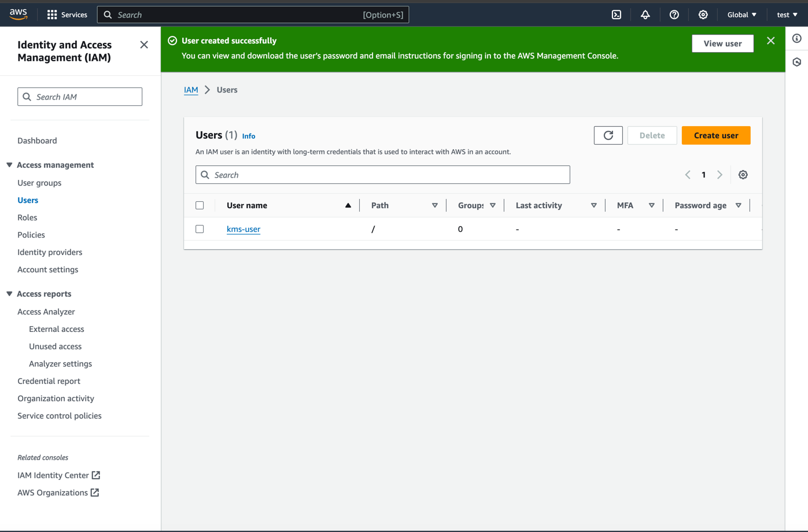Open Policies page
The image size is (808, 532).
coord(31,235)
